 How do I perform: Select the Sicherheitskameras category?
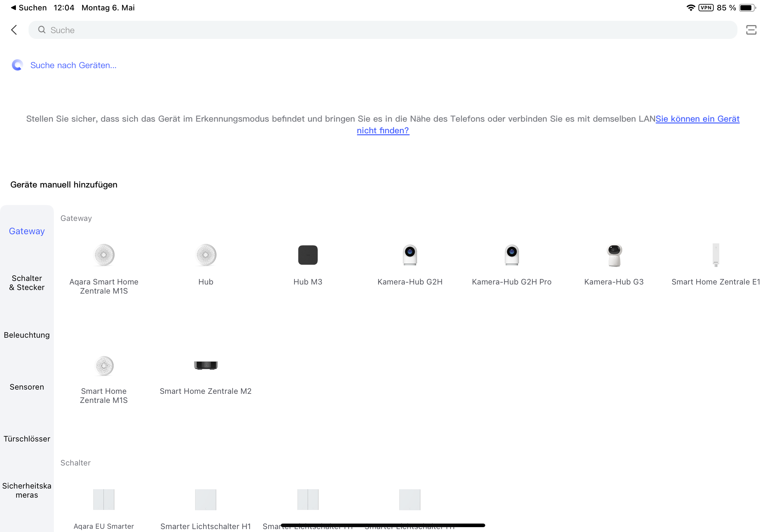pos(27,490)
